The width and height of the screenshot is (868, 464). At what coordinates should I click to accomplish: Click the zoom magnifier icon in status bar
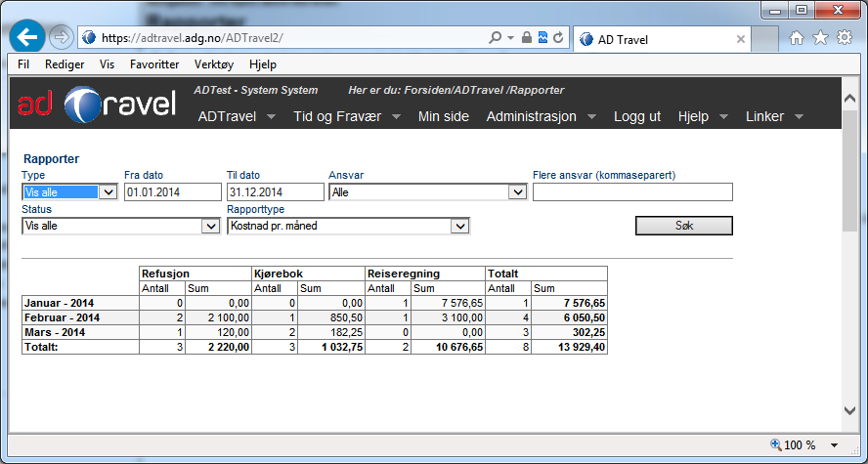tap(775, 444)
